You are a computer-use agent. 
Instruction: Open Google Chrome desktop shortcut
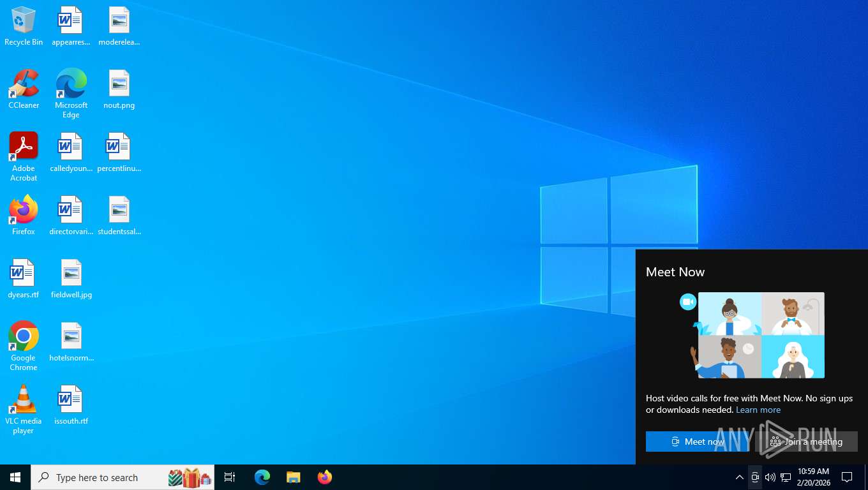[x=24, y=346]
